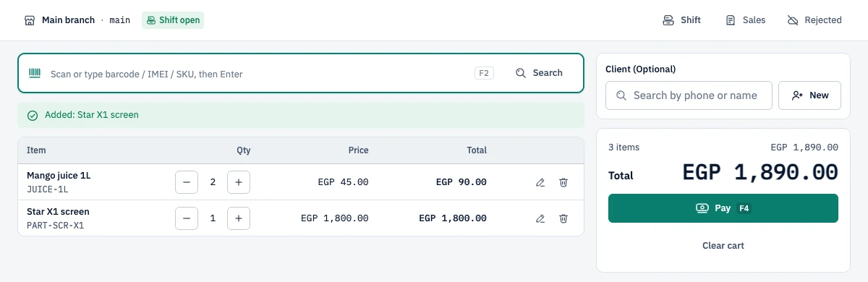Decrease Star X1 screen quantity
Viewport: 868px width, 282px height.
(x=187, y=218)
